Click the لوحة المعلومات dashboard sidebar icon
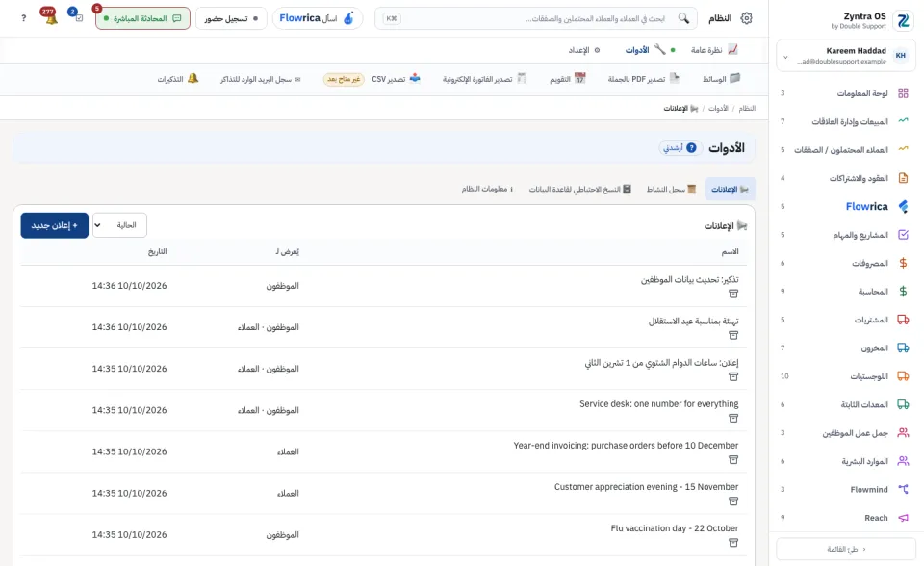The width and height of the screenshot is (924, 566). (903, 93)
